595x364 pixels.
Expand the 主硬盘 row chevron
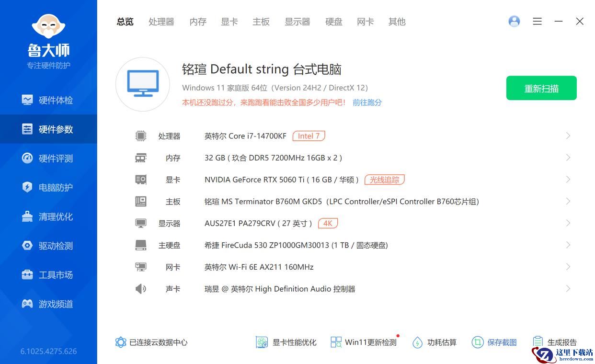coord(568,245)
